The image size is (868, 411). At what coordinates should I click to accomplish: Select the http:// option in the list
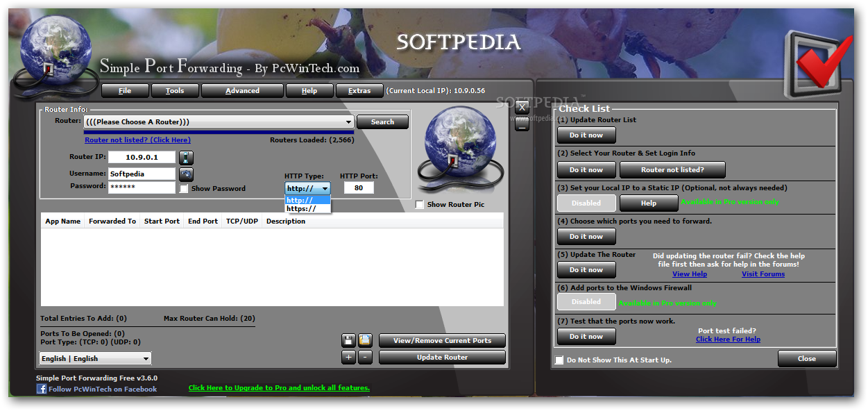[x=307, y=200]
